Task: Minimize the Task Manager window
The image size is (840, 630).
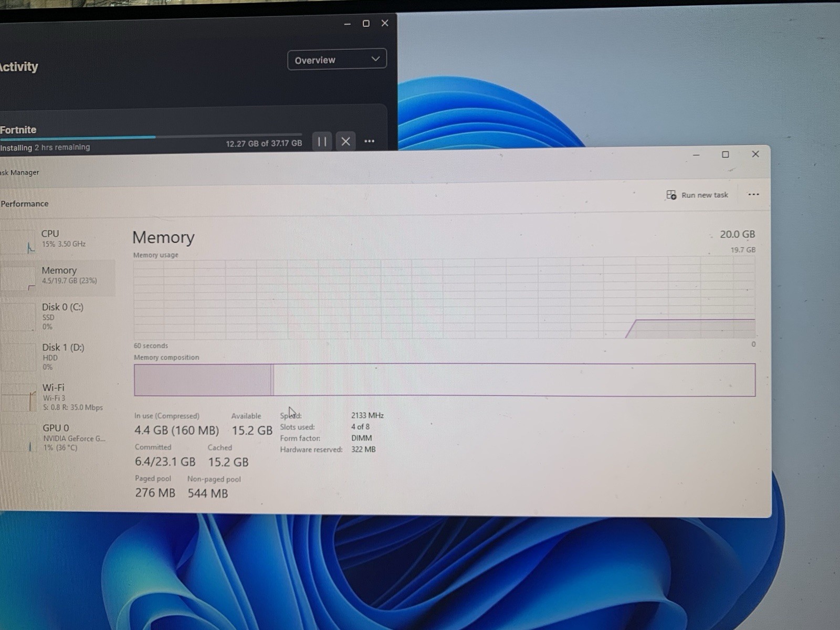Action: (x=696, y=155)
